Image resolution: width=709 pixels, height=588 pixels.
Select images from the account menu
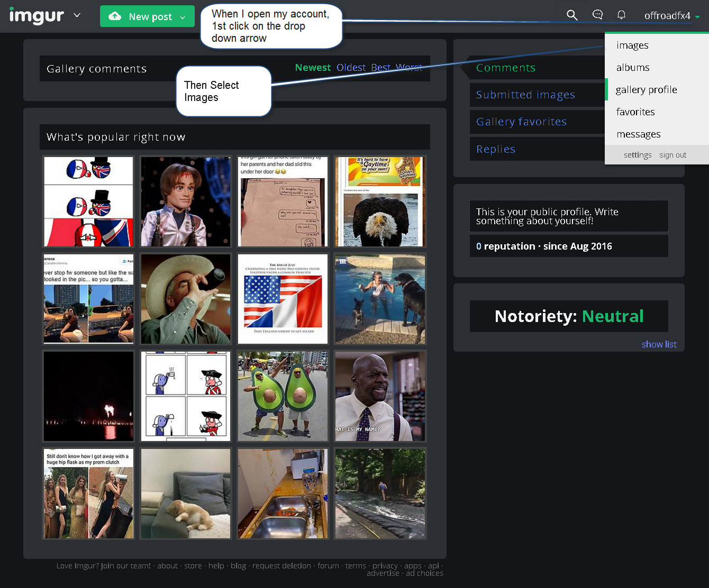click(632, 45)
